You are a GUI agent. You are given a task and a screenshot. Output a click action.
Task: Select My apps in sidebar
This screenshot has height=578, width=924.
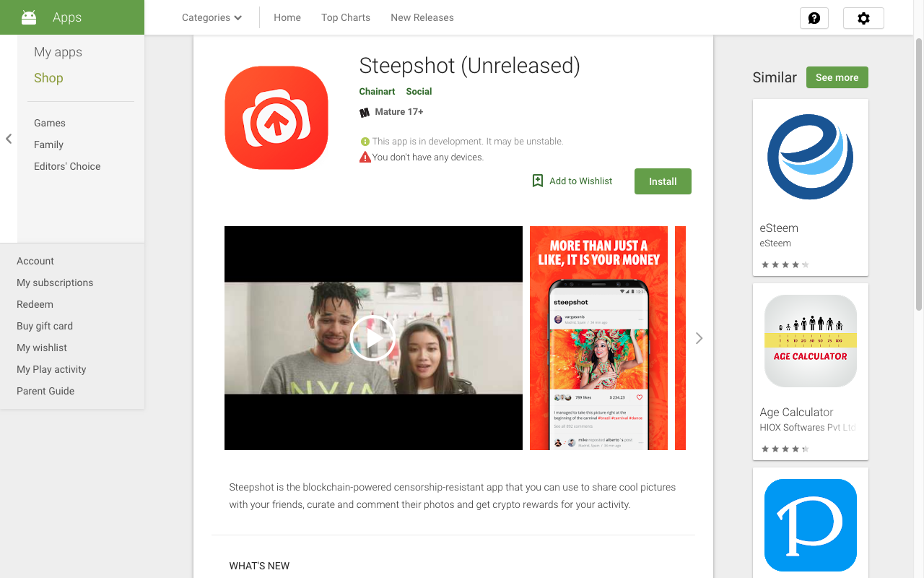(x=58, y=52)
